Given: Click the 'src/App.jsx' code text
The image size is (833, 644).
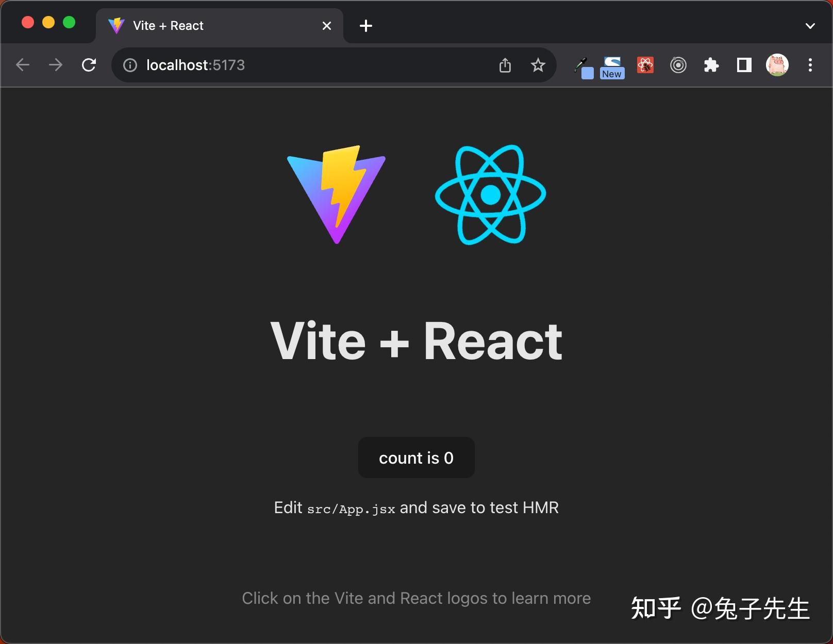Looking at the screenshot, I should pyautogui.click(x=351, y=509).
